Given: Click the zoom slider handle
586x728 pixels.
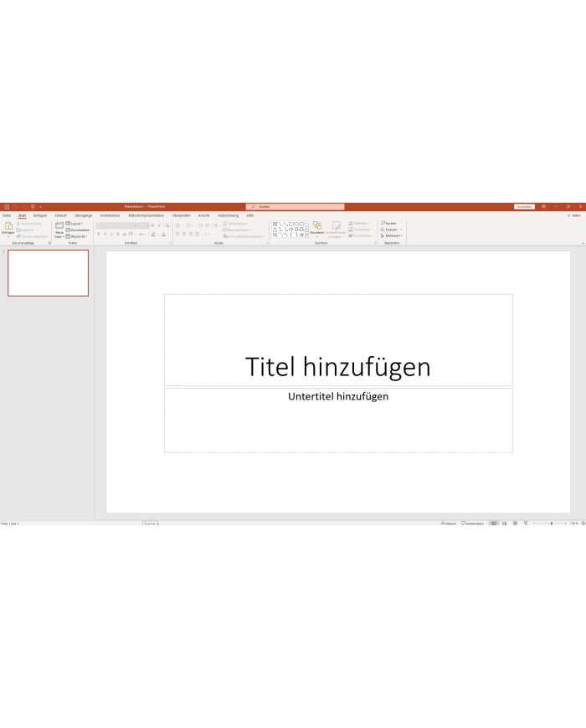Looking at the screenshot, I should pos(551,524).
